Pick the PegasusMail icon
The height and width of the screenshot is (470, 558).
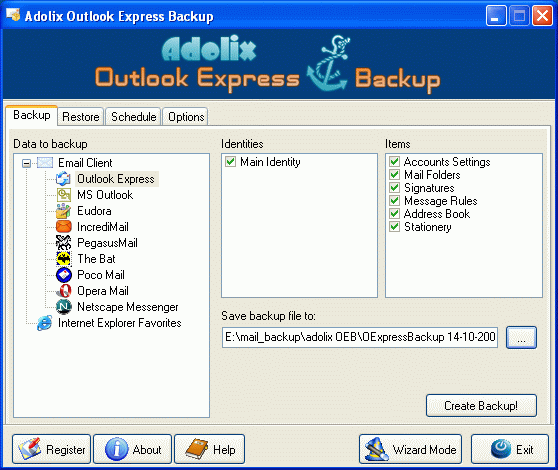click(64, 243)
